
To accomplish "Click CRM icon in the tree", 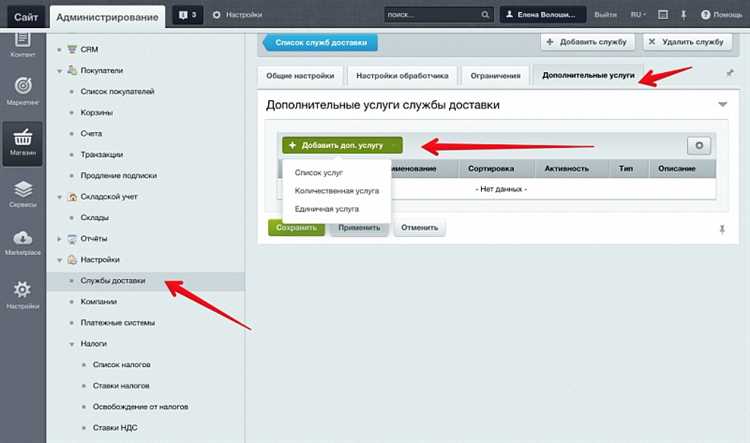I will [x=72, y=49].
